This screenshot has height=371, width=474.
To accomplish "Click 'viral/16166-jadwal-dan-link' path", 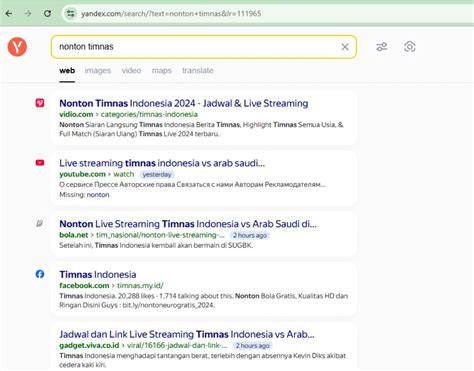I will (177, 346).
